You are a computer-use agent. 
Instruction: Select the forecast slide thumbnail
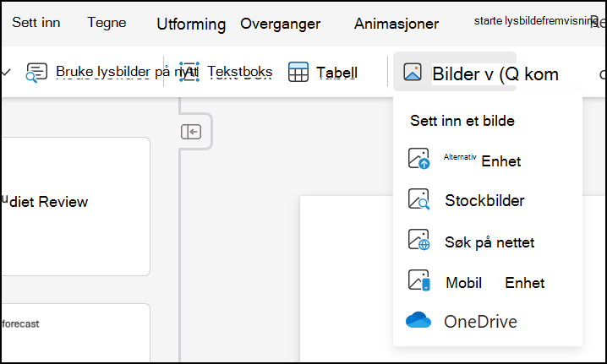75,333
